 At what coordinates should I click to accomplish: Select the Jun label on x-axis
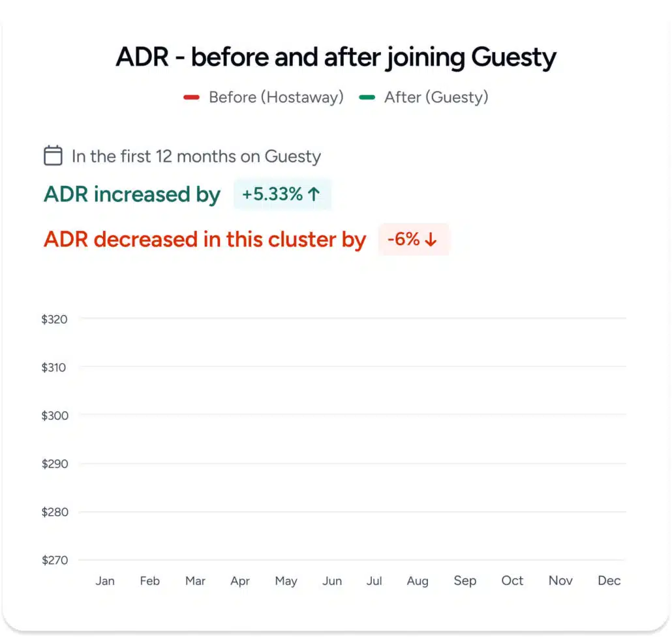(332, 580)
